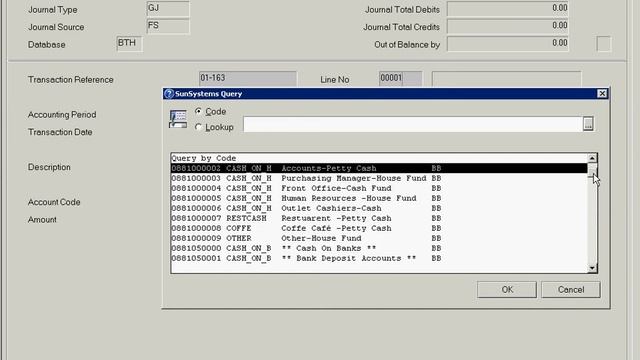The height and width of the screenshot is (360, 640).
Task: Click the query form icon in the dialog
Action: (178, 119)
